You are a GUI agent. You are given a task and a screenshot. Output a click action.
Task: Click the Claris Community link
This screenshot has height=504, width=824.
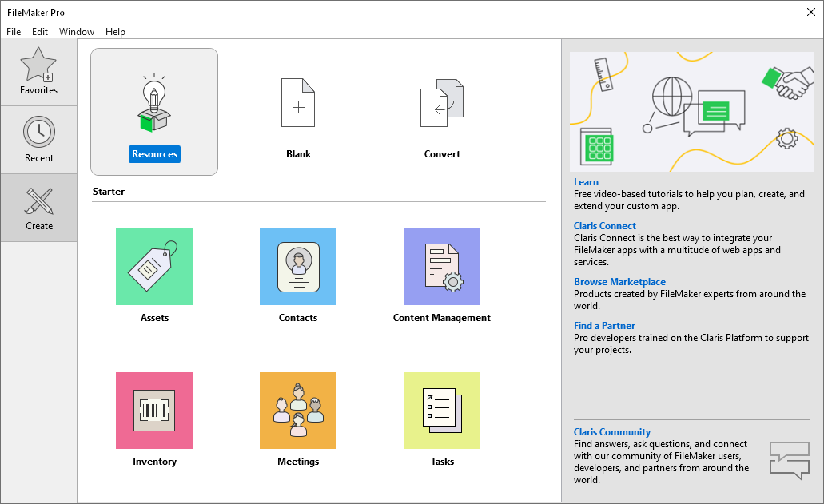pos(612,432)
